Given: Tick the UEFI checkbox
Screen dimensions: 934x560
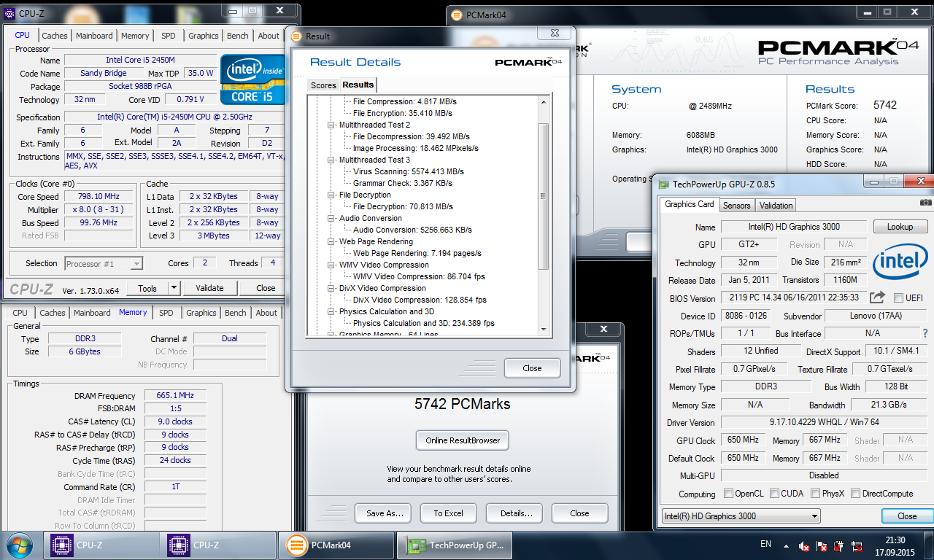Looking at the screenshot, I should tap(898, 297).
